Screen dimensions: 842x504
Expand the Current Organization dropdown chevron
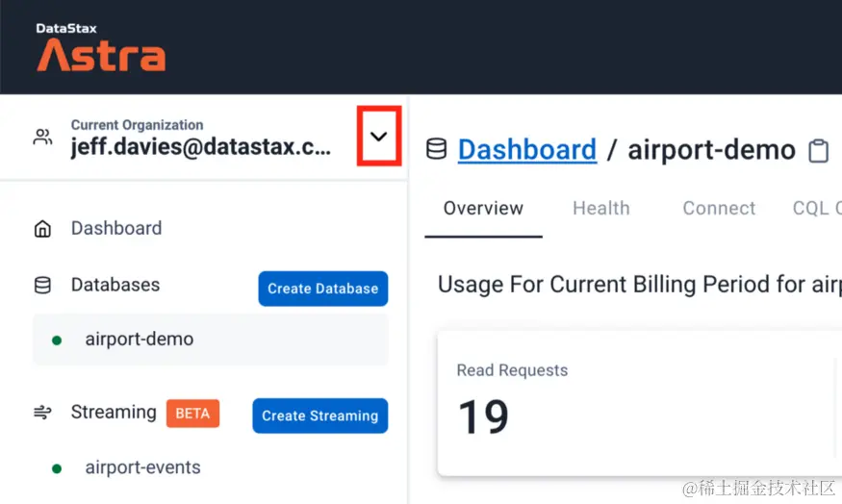[378, 137]
